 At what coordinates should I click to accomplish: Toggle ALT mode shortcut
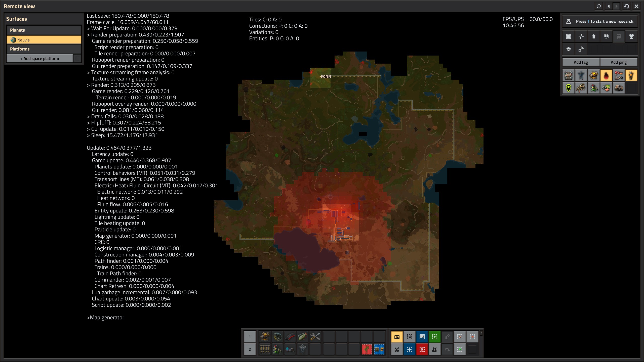click(397, 337)
